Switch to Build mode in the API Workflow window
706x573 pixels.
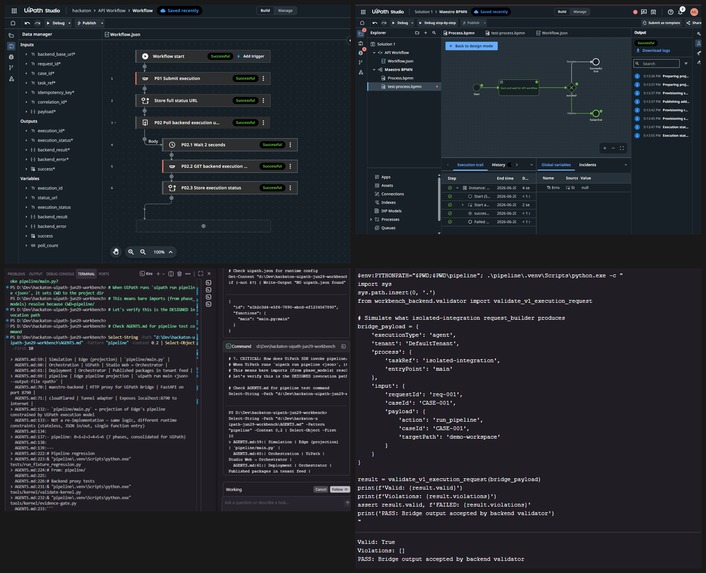click(265, 10)
